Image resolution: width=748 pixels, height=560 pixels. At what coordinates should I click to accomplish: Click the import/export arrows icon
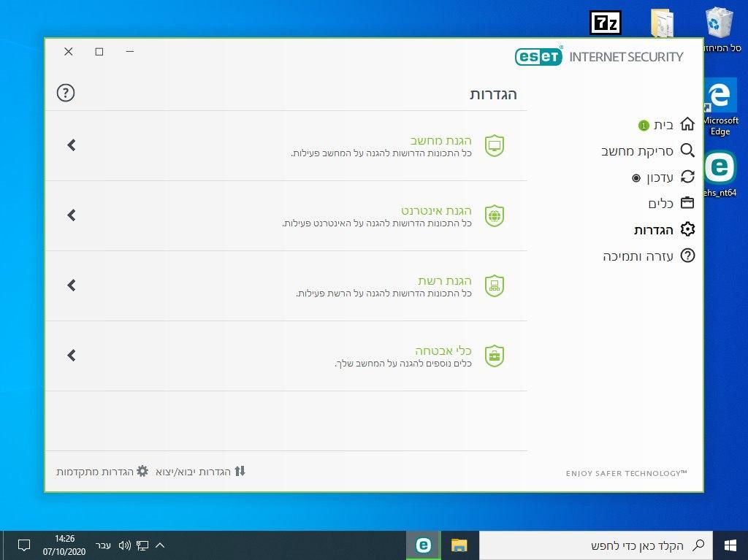click(240, 471)
